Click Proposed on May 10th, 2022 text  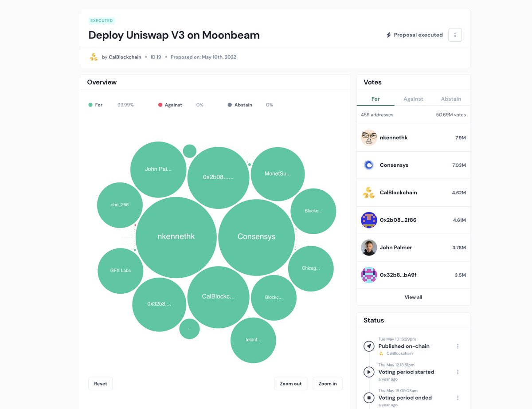click(203, 57)
